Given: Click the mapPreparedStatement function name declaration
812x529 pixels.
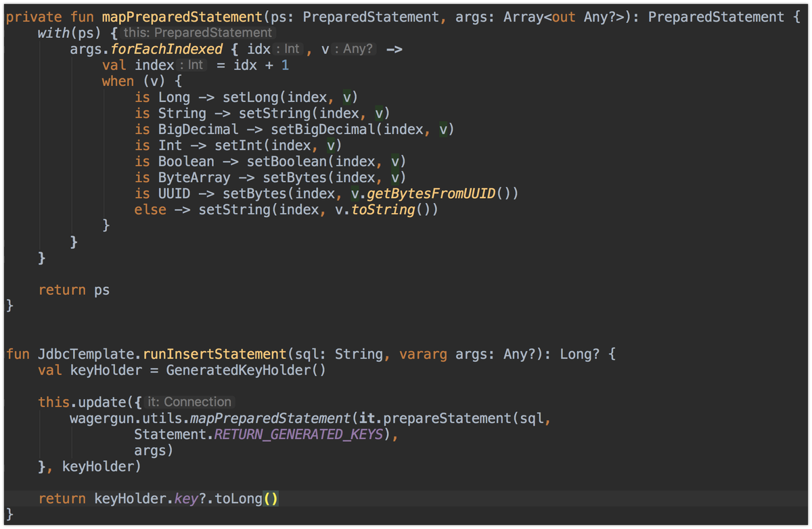Looking at the screenshot, I should coord(183,17).
